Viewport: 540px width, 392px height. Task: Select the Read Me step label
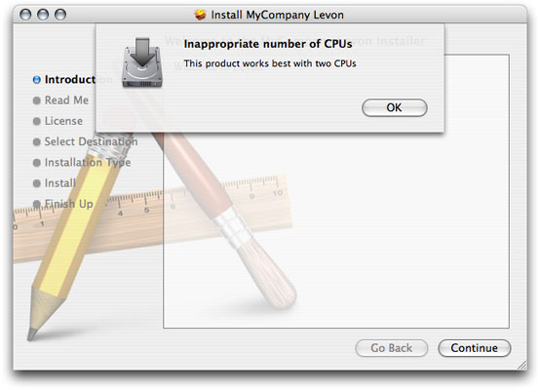click(x=66, y=100)
